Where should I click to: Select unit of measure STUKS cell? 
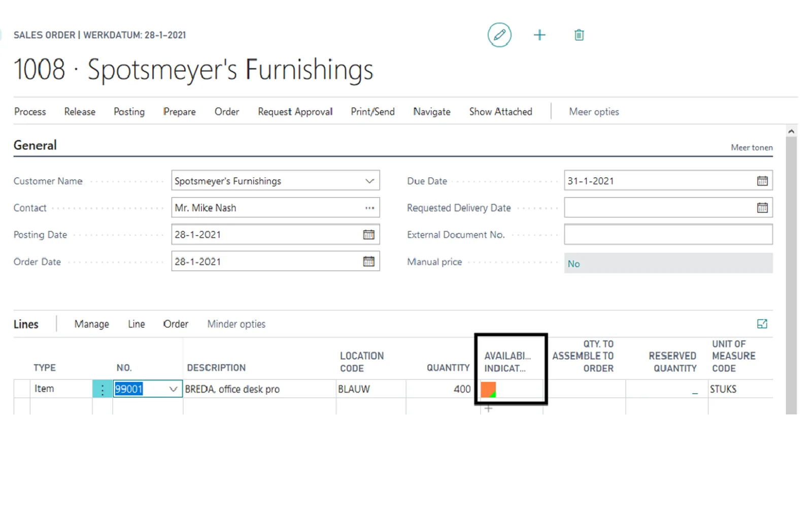(740, 389)
